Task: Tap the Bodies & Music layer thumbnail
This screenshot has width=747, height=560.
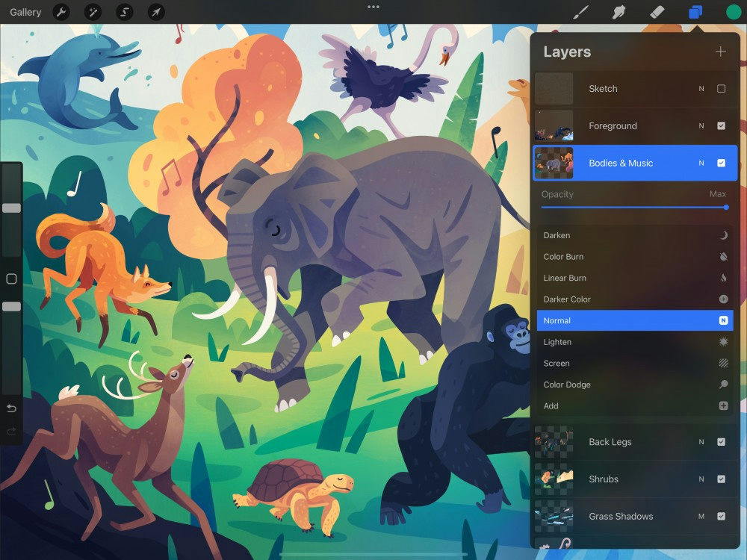Action: (x=554, y=163)
